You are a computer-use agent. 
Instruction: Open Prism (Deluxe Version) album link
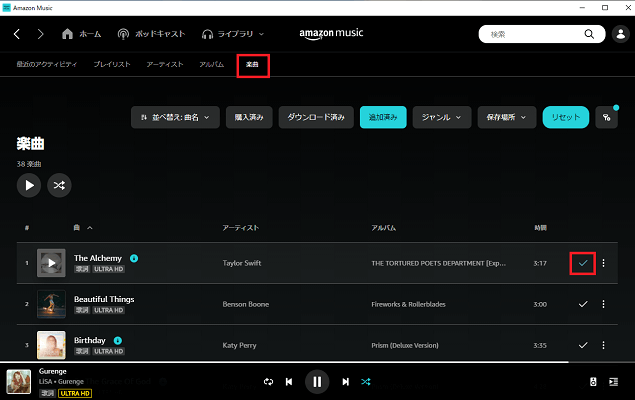(405, 345)
